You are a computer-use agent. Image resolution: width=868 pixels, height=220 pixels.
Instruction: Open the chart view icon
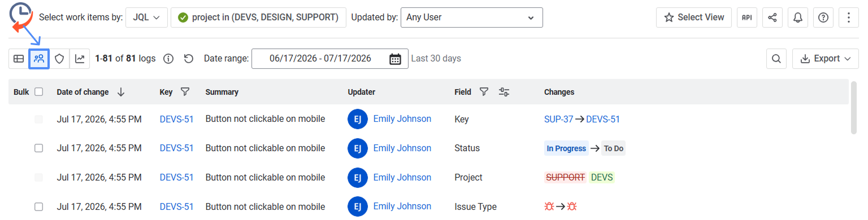click(80, 59)
